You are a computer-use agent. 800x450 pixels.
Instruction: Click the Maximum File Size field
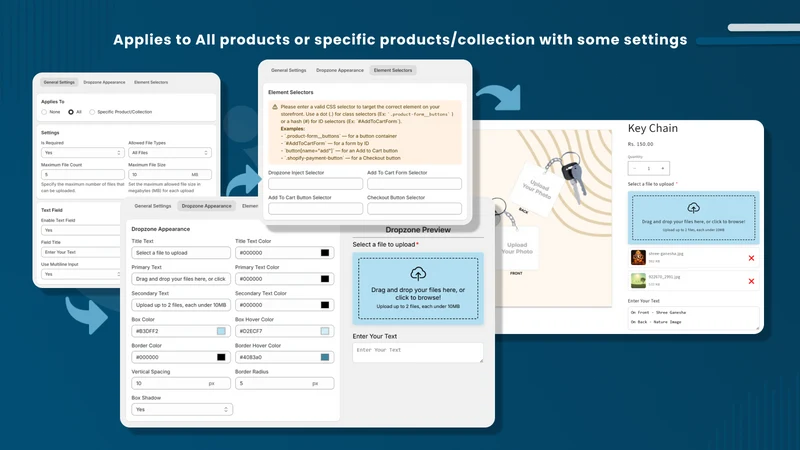point(170,174)
